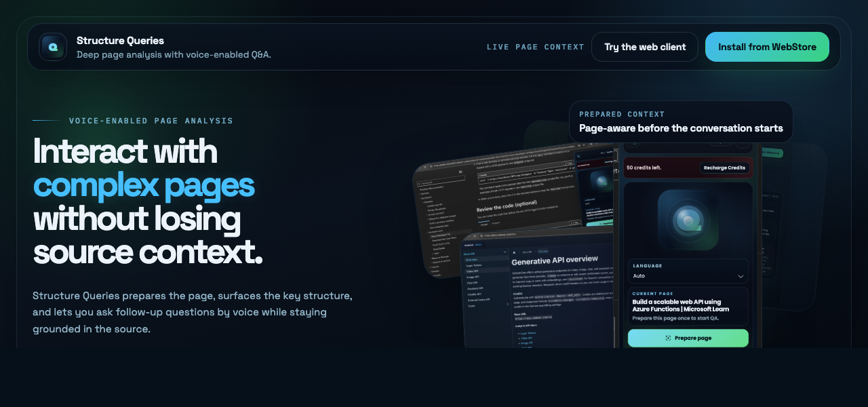Start page preparation with Prepare page
868x407 pixels.
coord(688,338)
